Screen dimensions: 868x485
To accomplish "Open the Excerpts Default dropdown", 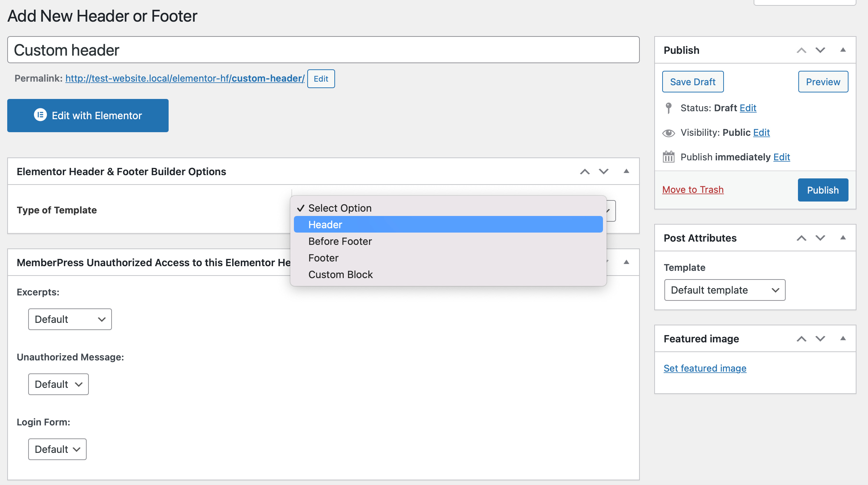I will [x=70, y=319].
